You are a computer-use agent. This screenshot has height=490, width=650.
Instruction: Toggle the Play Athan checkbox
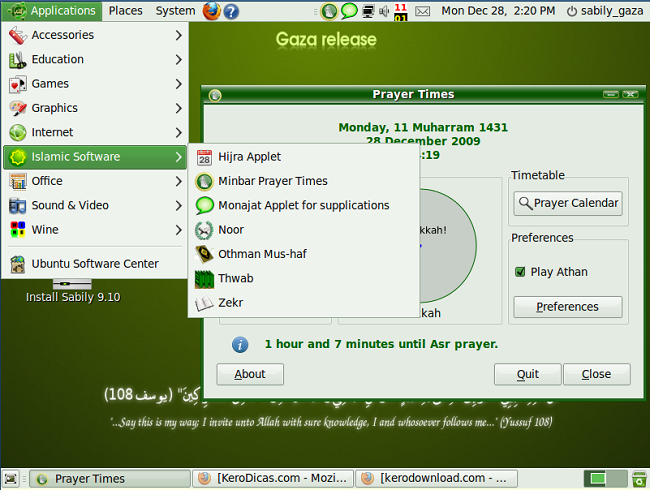(x=520, y=272)
